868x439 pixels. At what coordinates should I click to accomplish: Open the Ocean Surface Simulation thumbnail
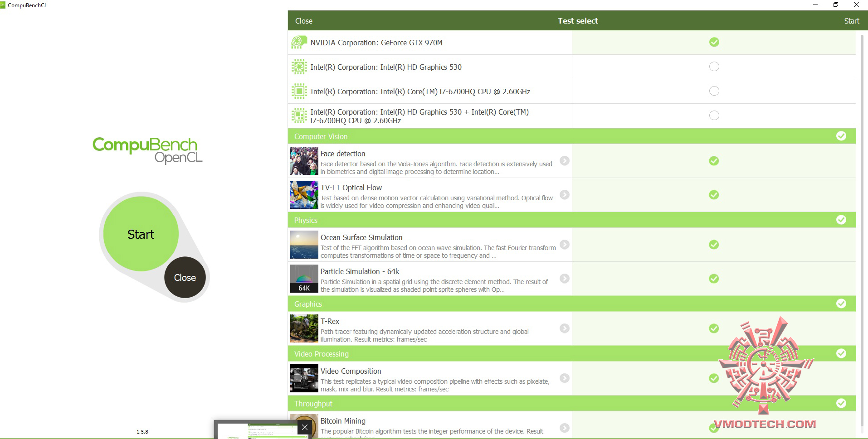point(304,245)
